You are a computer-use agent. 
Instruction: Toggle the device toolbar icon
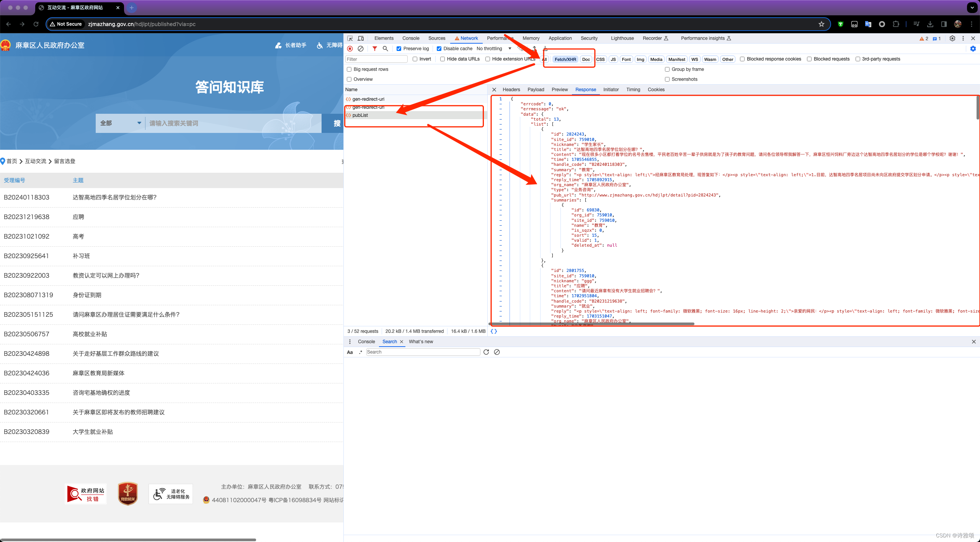tap(361, 38)
